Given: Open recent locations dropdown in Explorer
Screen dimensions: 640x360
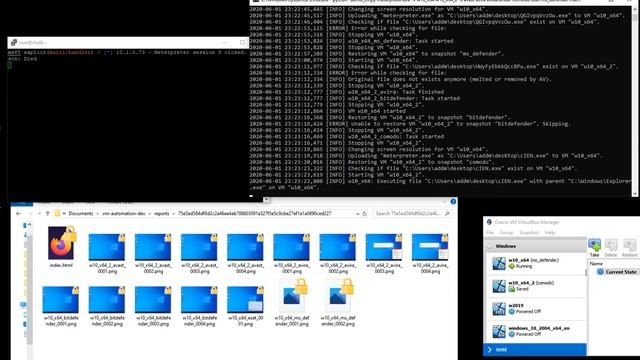Looking at the screenshot, I should tap(39, 213).
